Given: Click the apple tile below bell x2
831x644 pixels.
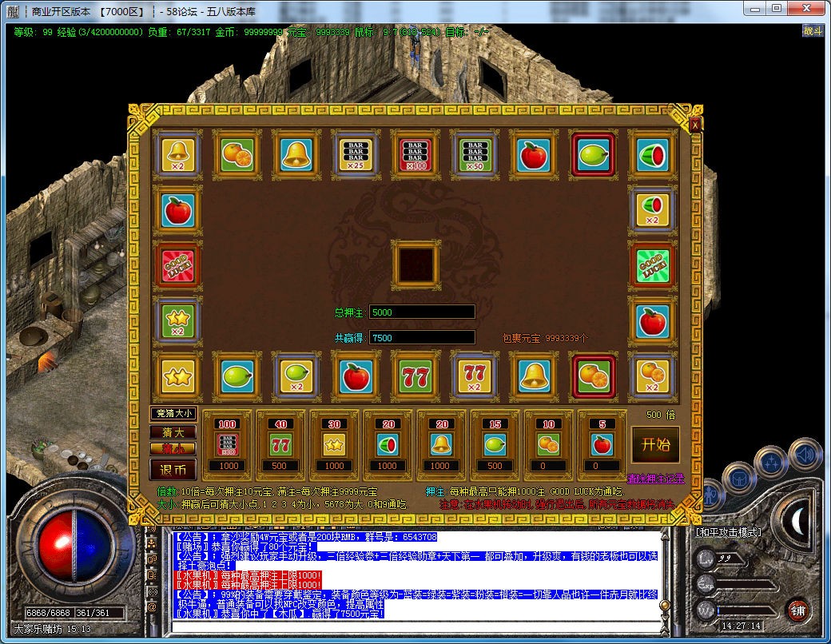Looking at the screenshot, I should [x=177, y=210].
